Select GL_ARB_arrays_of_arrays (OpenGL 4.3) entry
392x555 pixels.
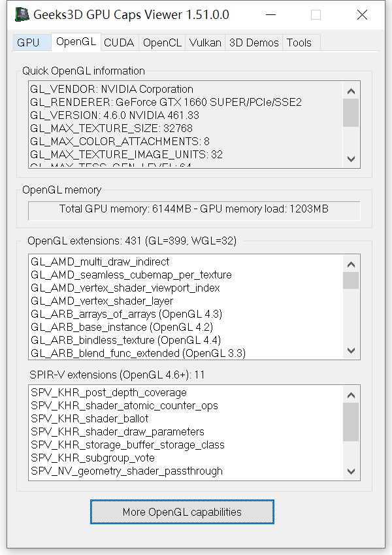coord(126,314)
